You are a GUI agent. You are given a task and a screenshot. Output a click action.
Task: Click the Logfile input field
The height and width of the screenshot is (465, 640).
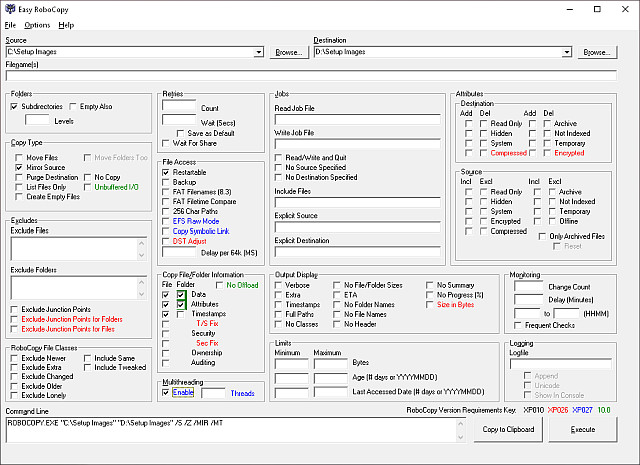pyautogui.click(x=561, y=364)
